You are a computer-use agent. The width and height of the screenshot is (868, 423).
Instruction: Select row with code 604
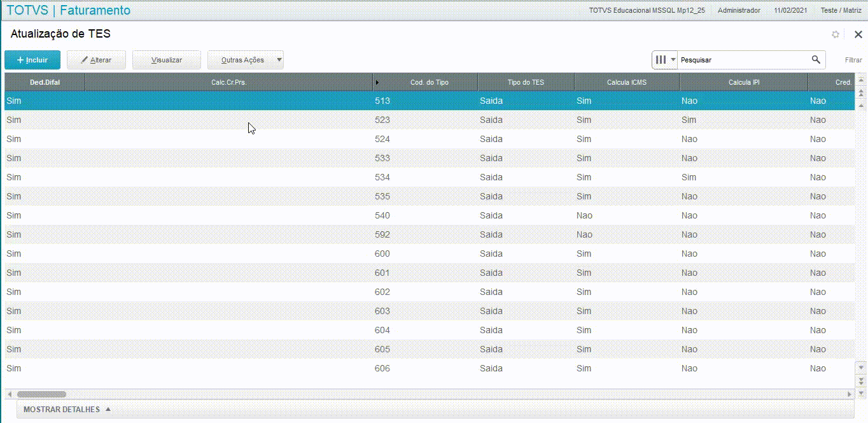[x=430, y=330]
